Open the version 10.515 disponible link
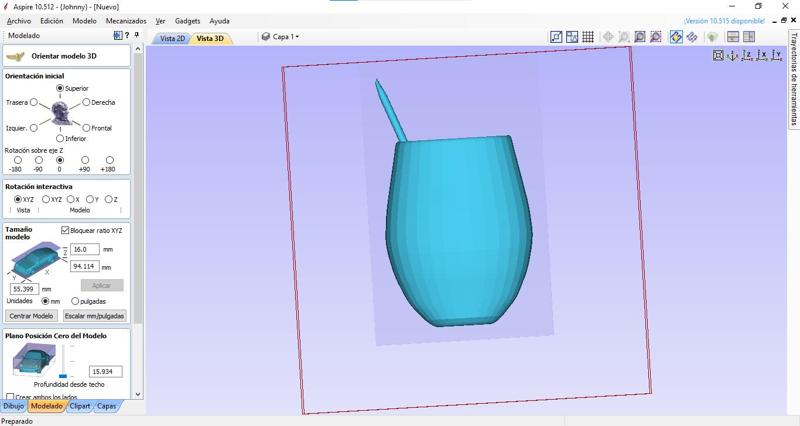 tap(724, 21)
